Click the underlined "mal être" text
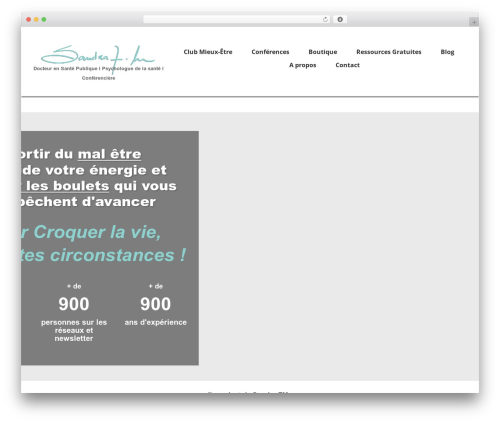Viewport: 500px width, 423px height. pyautogui.click(x=109, y=154)
